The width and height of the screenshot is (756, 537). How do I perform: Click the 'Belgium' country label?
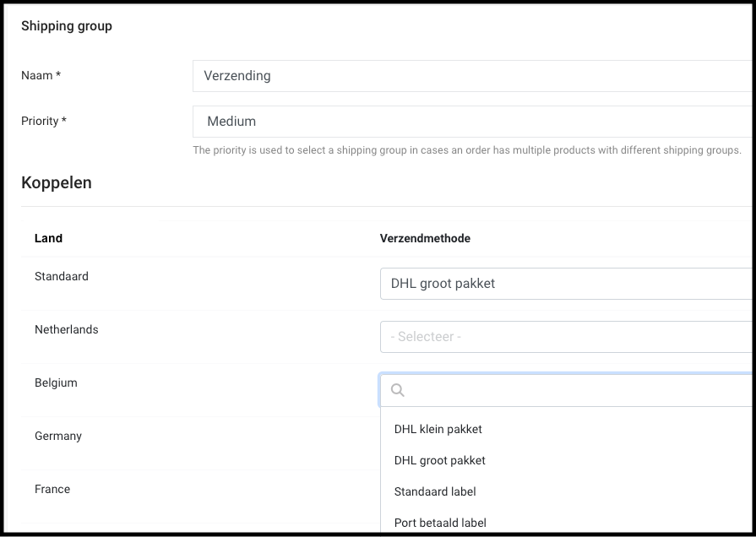click(56, 382)
